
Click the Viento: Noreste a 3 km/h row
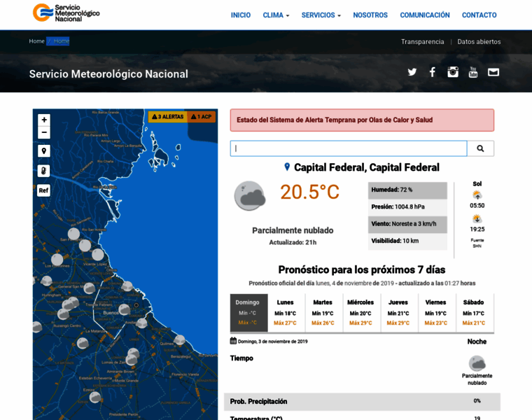tap(407, 224)
